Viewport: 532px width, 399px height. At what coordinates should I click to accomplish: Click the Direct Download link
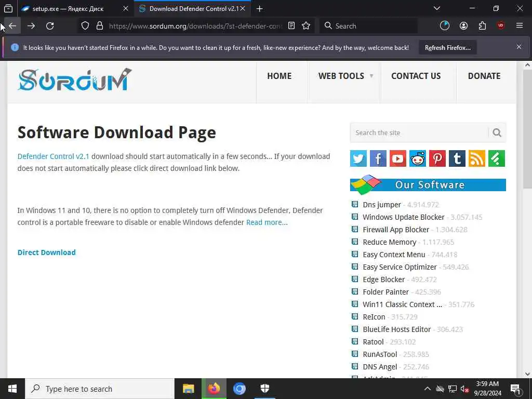pos(46,252)
